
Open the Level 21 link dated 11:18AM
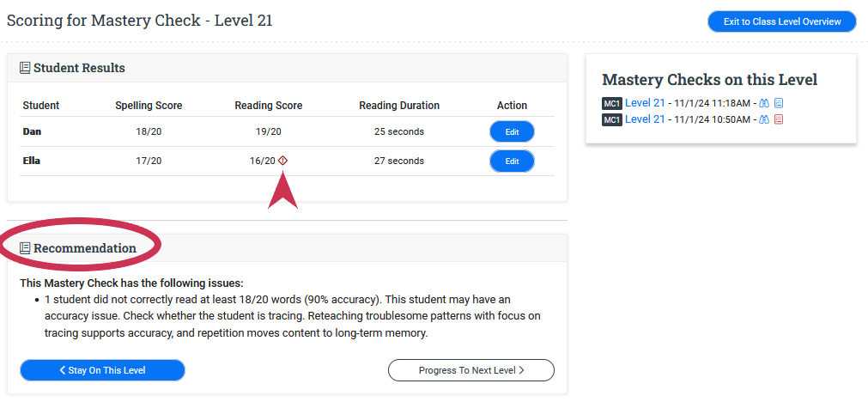tap(645, 103)
